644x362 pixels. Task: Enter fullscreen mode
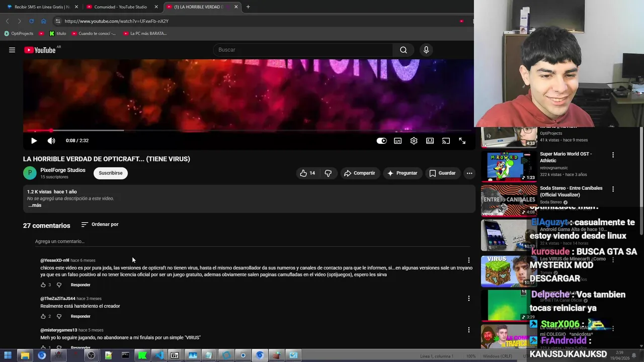click(462, 141)
